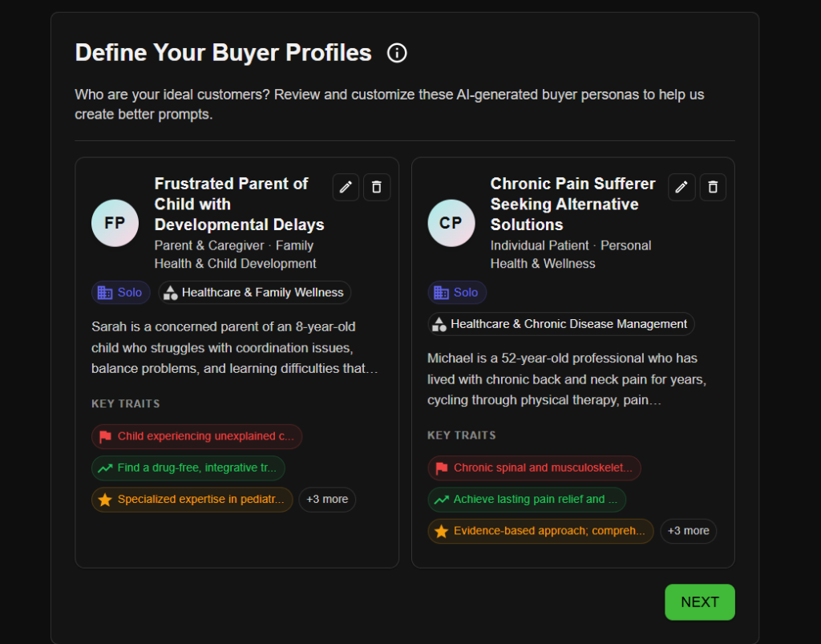Edit the Frustrated Parent persona with pencil icon
The image size is (821, 644).
(x=346, y=187)
